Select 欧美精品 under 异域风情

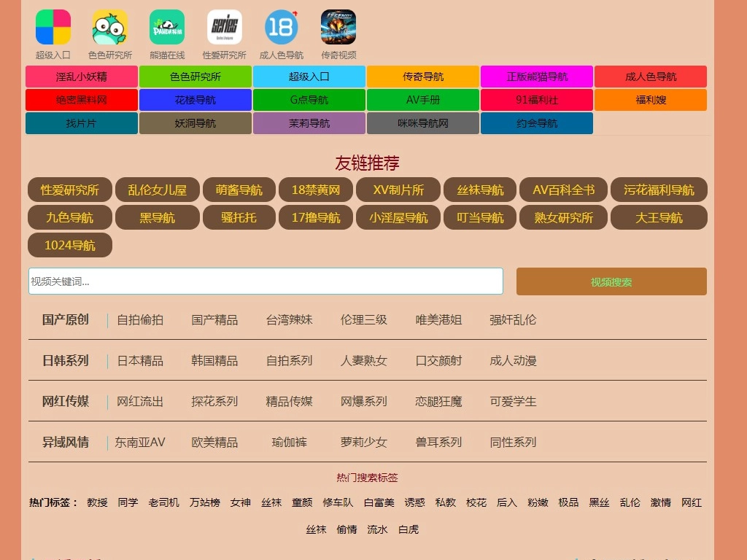tap(214, 442)
